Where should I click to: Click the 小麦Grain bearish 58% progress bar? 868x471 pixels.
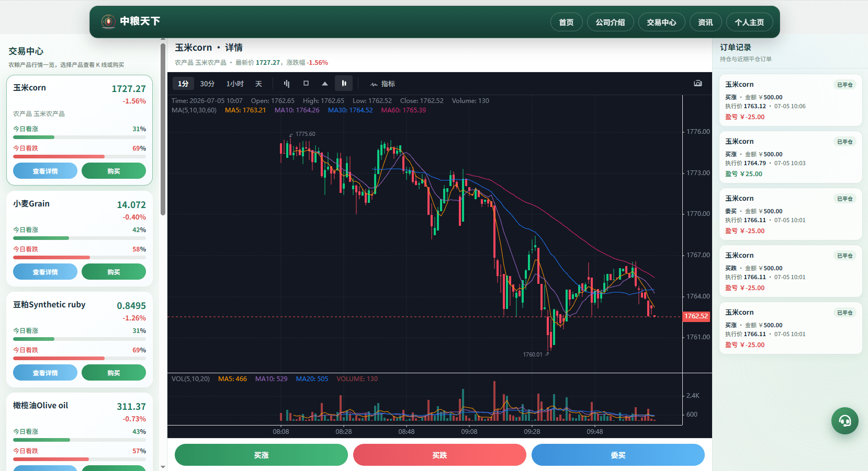[x=80, y=257]
